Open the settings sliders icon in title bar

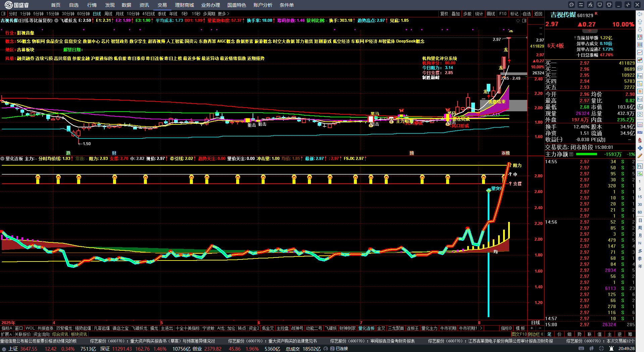click(581, 5)
